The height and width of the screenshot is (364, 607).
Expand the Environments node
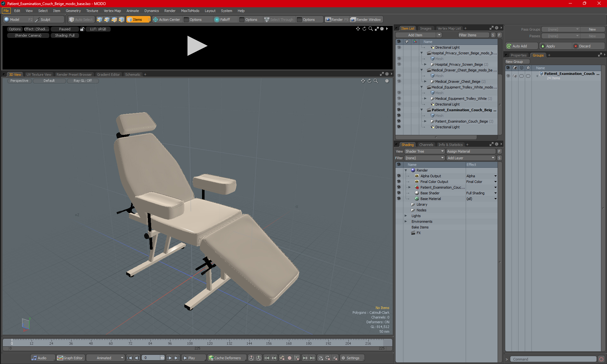tap(406, 221)
